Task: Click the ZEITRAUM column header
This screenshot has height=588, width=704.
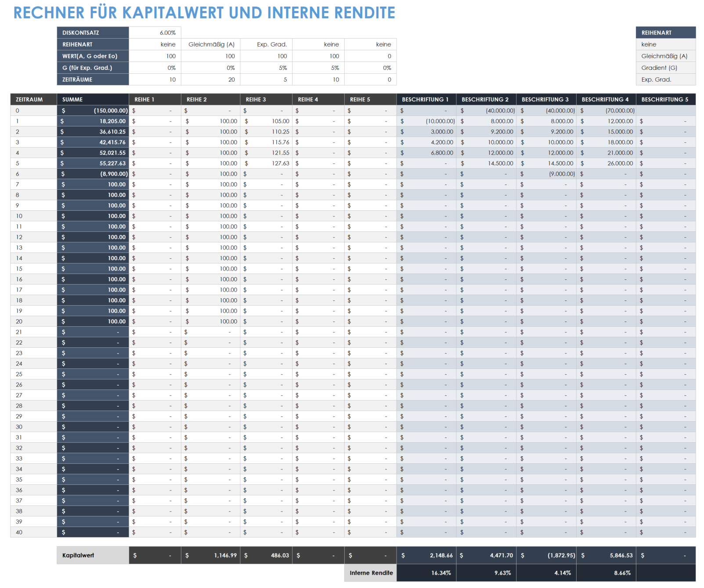Action: pos(34,99)
